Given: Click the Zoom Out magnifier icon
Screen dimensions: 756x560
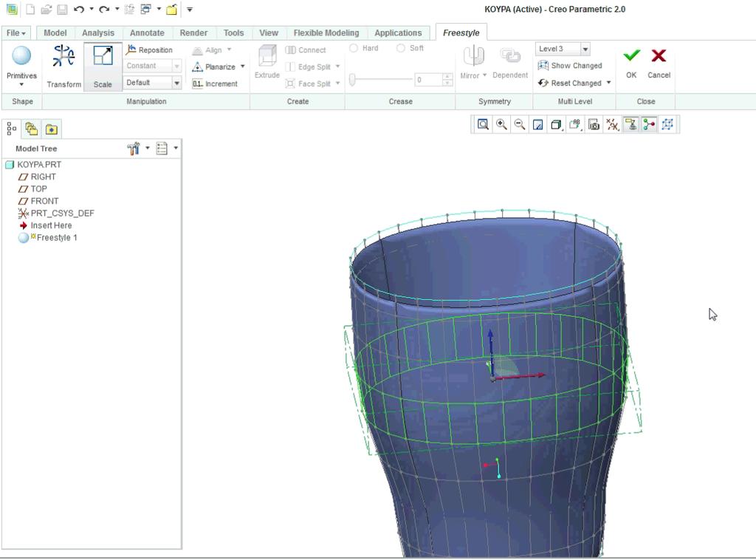Looking at the screenshot, I should tap(519, 124).
